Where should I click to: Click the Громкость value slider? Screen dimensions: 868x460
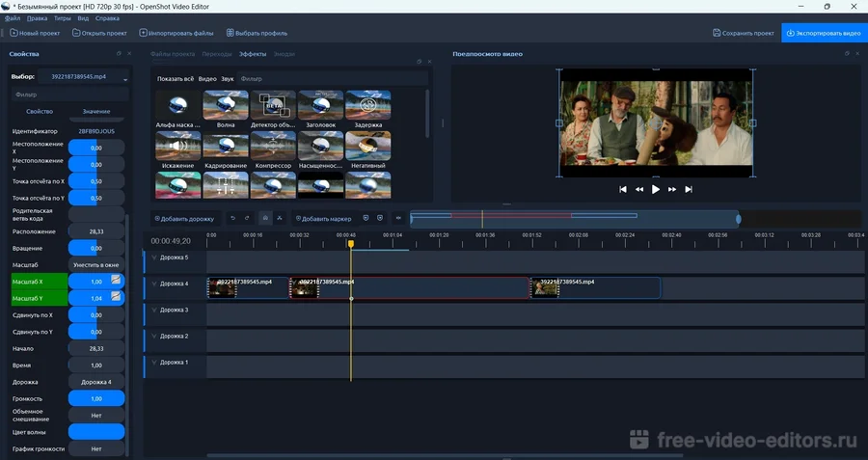pyautogui.click(x=95, y=397)
